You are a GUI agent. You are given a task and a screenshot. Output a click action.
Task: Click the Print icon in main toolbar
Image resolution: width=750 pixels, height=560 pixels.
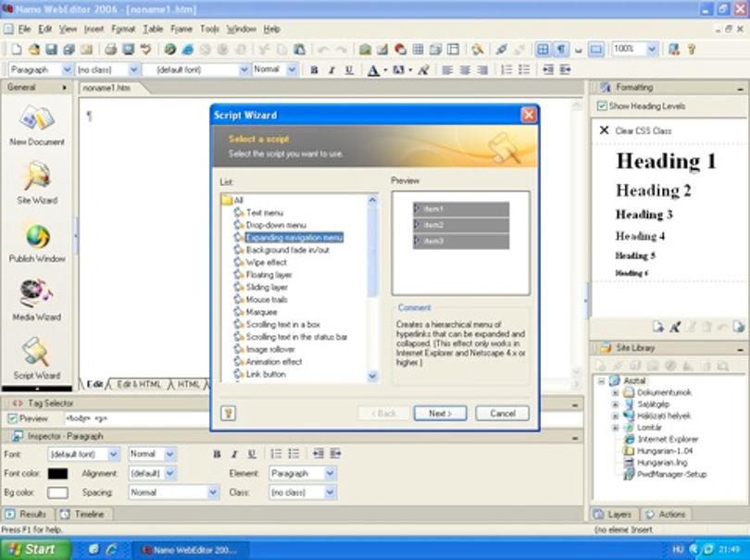tap(110, 49)
